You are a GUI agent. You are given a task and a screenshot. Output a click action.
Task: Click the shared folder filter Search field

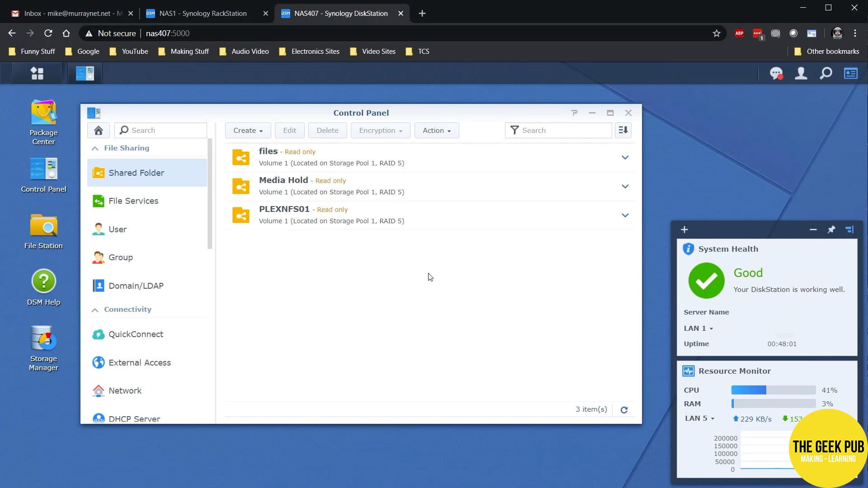(x=559, y=131)
